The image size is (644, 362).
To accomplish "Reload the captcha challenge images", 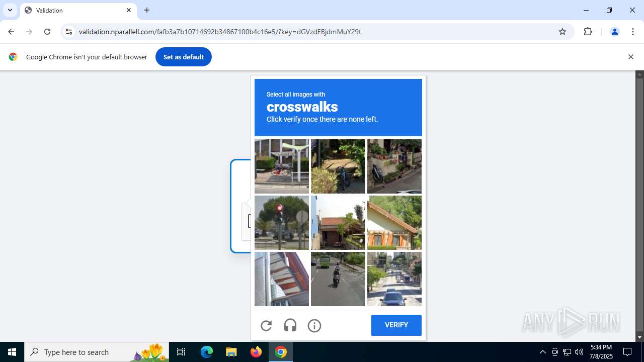I will (x=266, y=326).
